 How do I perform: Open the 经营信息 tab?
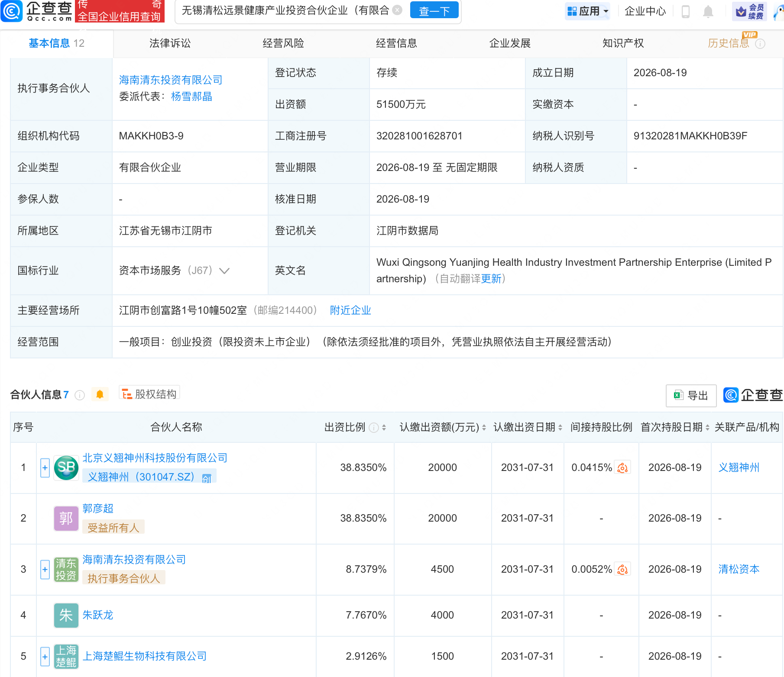[397, 43]
